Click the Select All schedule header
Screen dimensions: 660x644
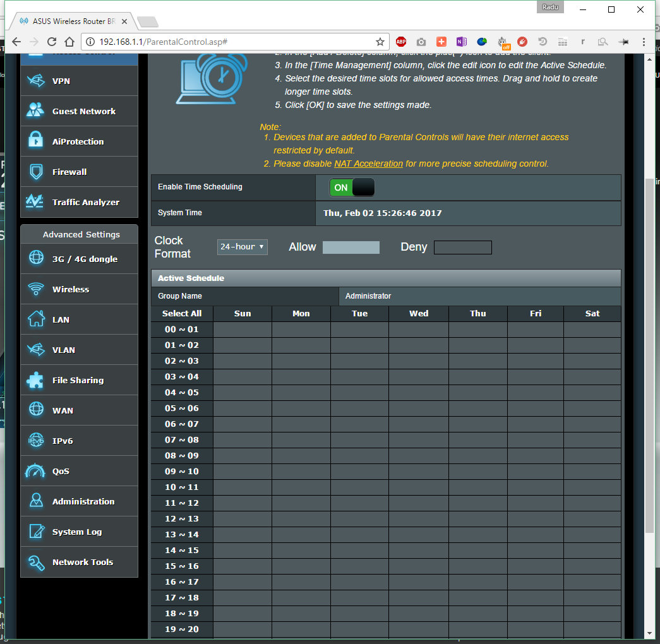tap(182, 314)
